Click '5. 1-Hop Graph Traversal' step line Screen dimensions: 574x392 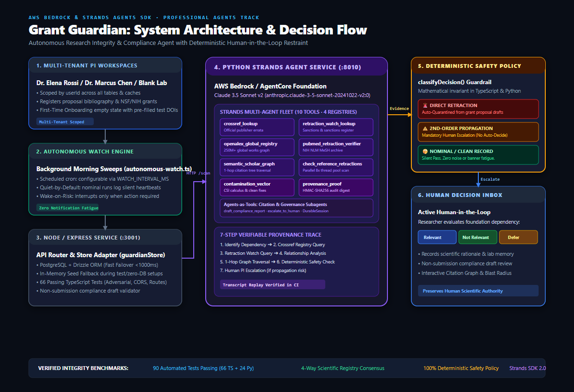pos(277,261)
